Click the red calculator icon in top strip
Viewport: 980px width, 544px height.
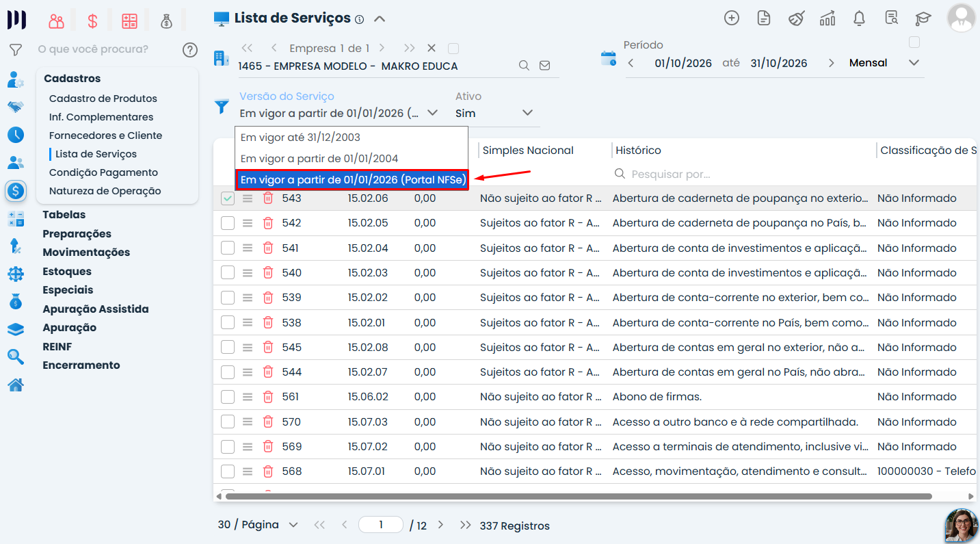(129, 21)
